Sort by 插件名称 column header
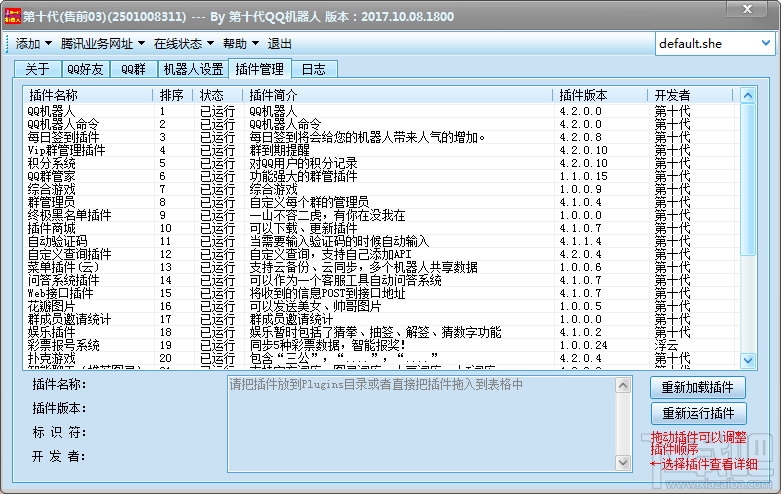Viewport: 781px width, 494px height. (x=88, y=95)
